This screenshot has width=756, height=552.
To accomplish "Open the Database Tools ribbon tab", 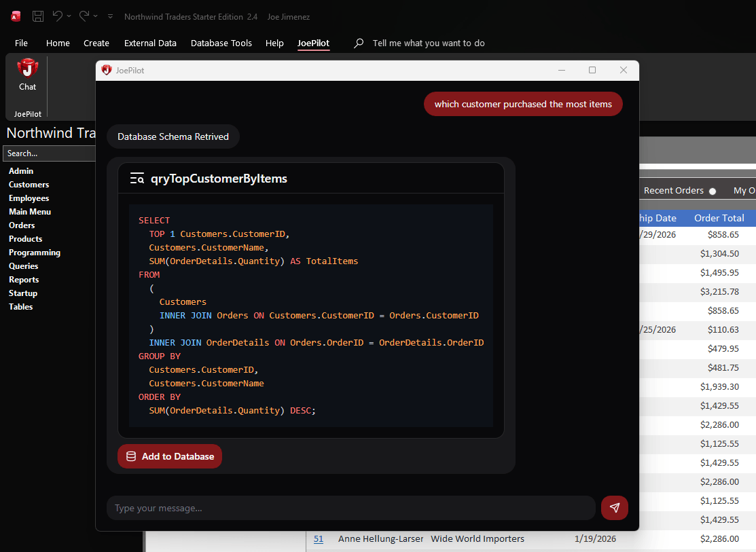I will (x=221, y=43).
